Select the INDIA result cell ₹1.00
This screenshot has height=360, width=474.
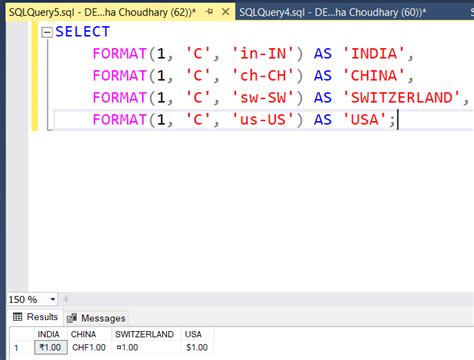point(51,348)
